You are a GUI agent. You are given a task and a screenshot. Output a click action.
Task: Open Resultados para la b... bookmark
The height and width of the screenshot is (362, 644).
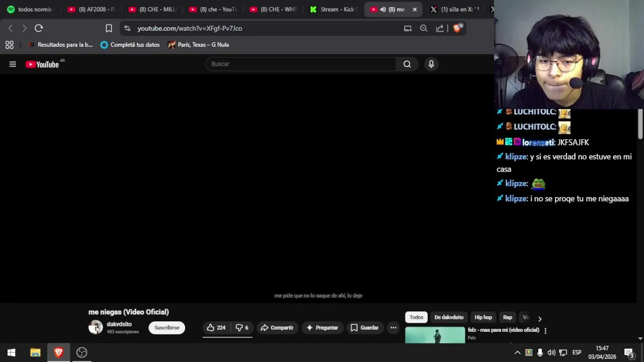tap(60, 45)
